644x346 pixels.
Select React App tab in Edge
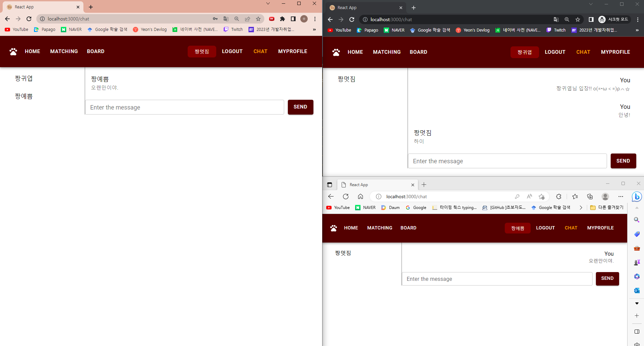point(377,185)
